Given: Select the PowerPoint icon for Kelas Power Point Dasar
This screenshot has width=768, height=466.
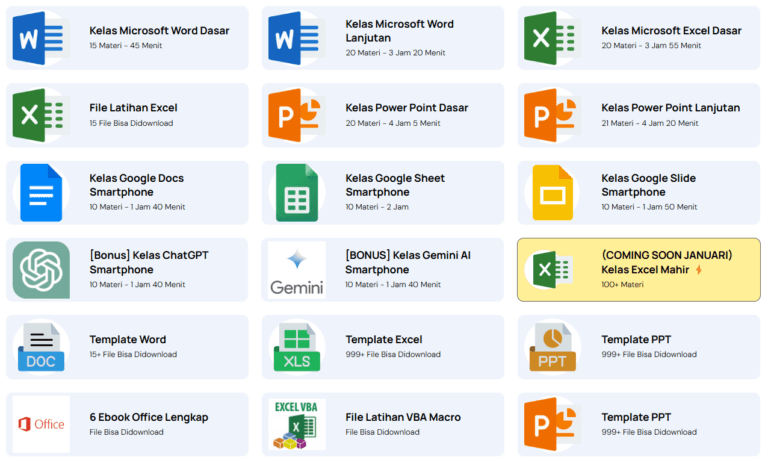Looking at the screenshot, I should (x=296, y=115).
